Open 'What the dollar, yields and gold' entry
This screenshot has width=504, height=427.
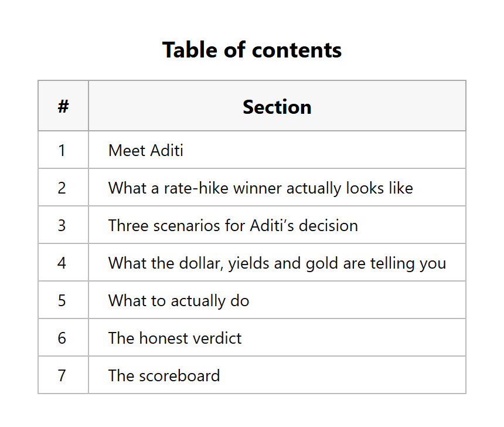pyautogui.click(x=277, y=263)
